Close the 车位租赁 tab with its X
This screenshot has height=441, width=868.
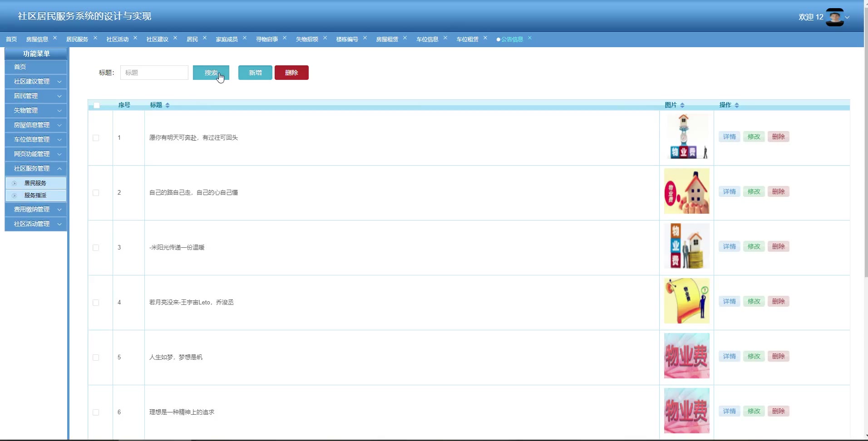(x=485, y=38)
